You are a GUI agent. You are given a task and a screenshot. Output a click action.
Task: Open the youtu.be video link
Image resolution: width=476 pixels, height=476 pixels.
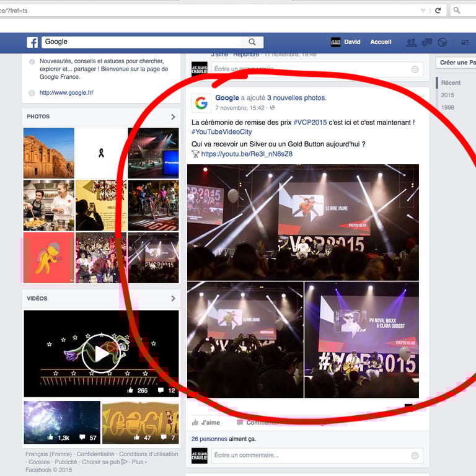pyautogui.click(x=247, y=154)
